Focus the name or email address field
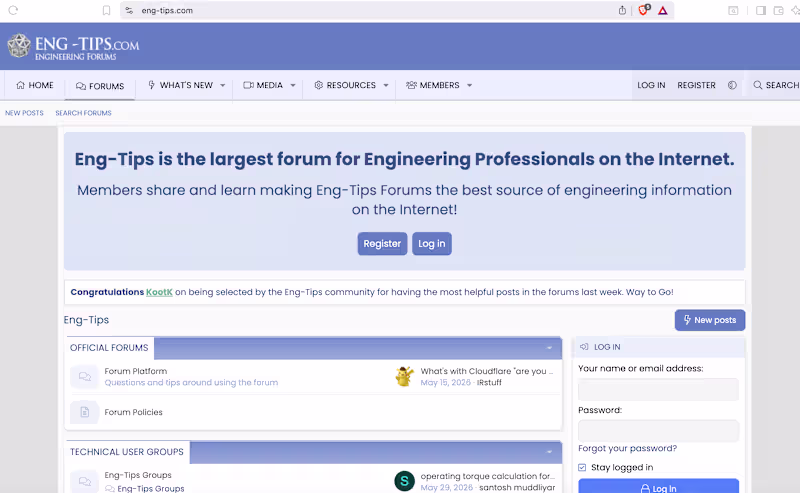 pos(658,389)
